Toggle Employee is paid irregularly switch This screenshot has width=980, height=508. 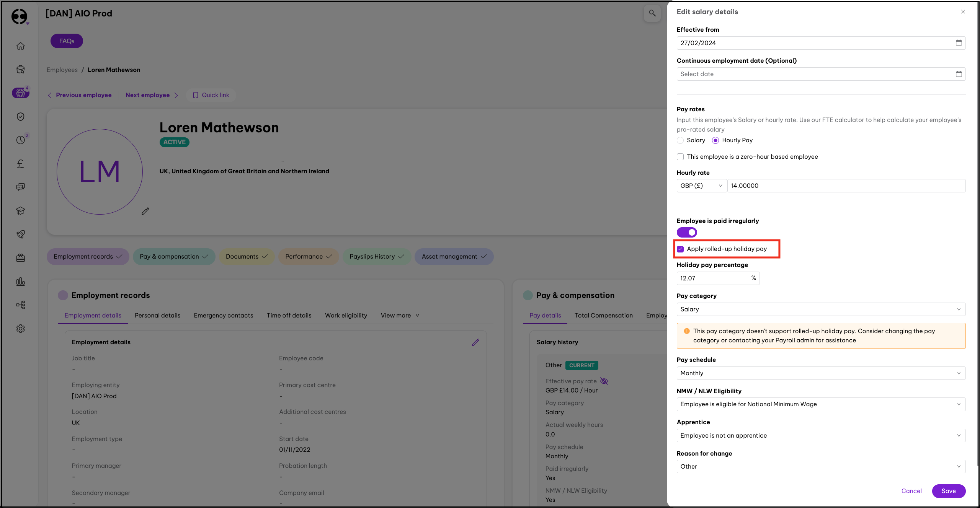coord(687,232)
